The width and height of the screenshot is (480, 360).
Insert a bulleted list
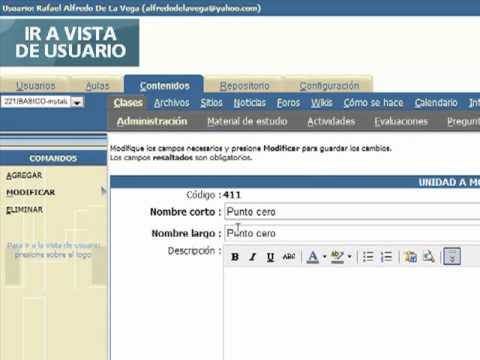click(x=368, y=257)
